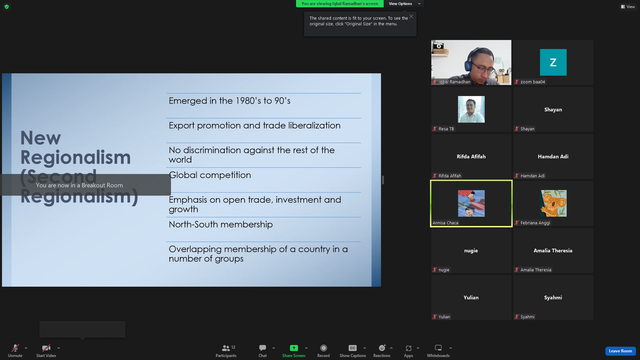Click the Breakout Room notification banner

pyautogui.click(x=86, y=185)
